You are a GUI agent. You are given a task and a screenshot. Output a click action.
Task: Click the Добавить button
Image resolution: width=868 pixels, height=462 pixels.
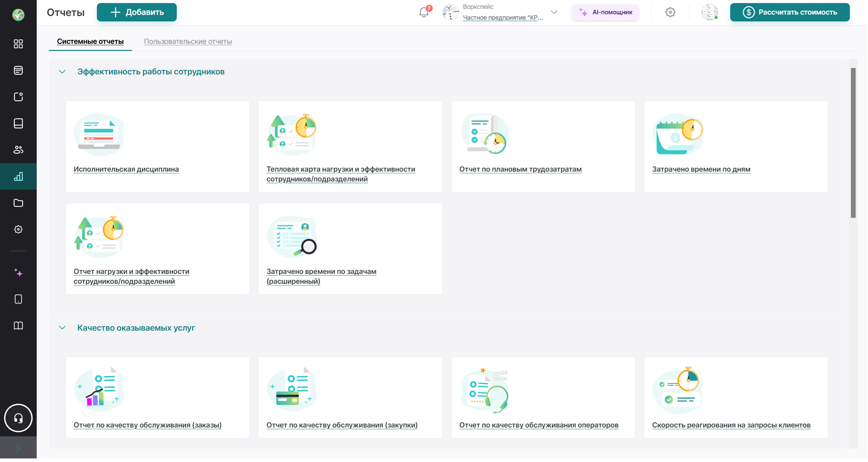[x=137, y=12]
